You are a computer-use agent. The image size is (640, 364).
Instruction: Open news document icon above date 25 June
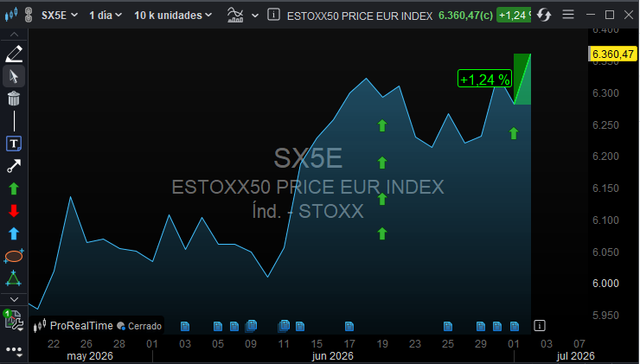448,326
